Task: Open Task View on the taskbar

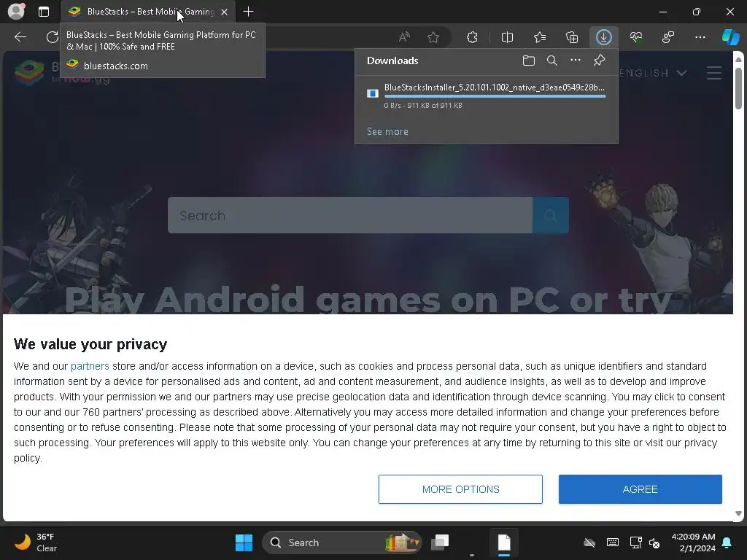Action: (440, 542)
